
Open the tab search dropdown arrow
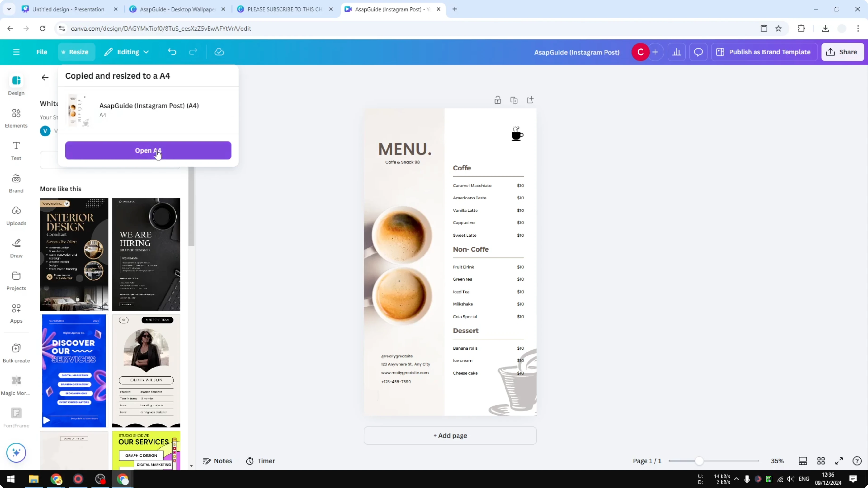point(9,9)
